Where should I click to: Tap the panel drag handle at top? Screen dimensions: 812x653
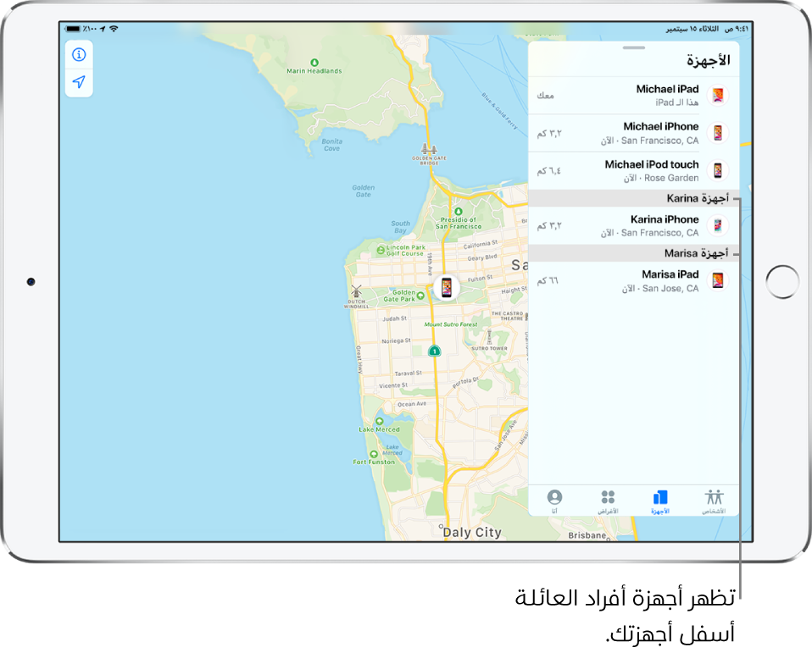coord(633,49)
